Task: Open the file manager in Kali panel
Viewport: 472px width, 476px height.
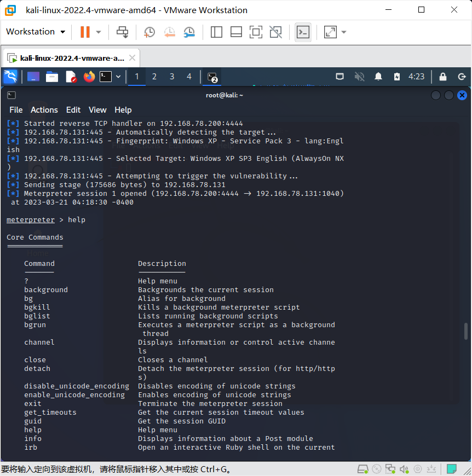Action: 52,77
